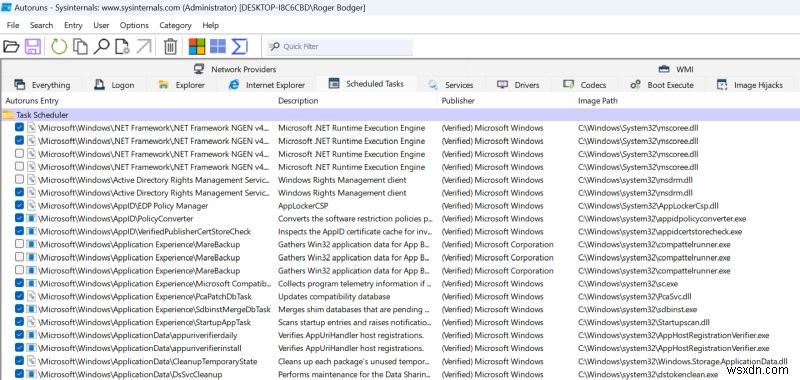Sort by the Image Path column header
Viewport: 800px width, 380px height.
tap(687, 100)
